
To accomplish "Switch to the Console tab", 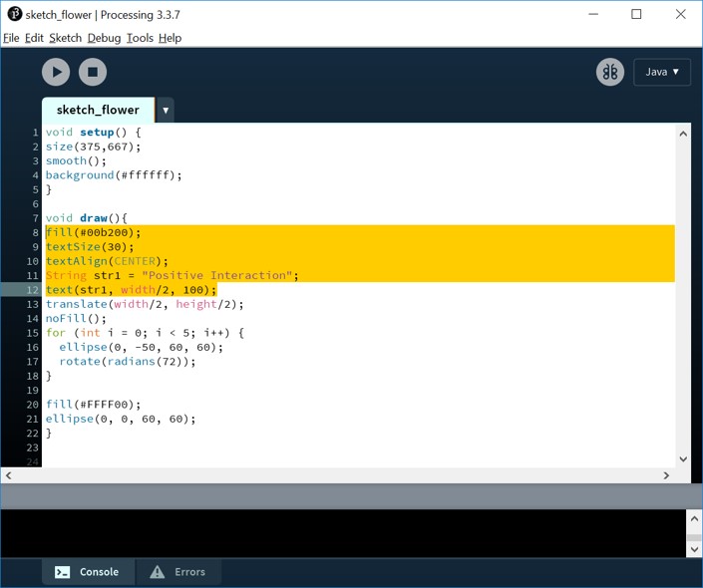I will pyautogui.click(x=88, y=572).
